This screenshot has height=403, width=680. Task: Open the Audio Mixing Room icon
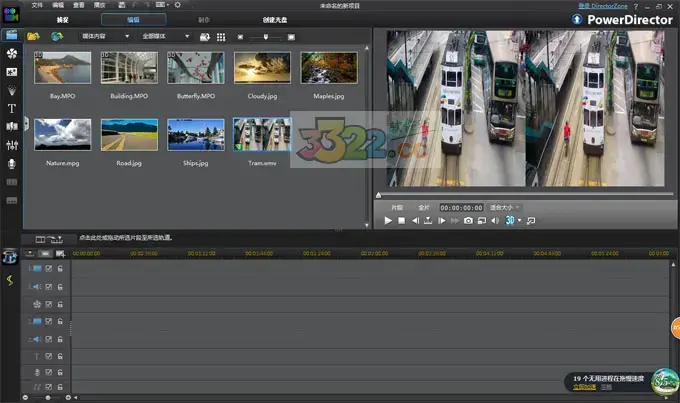point(12,145)
